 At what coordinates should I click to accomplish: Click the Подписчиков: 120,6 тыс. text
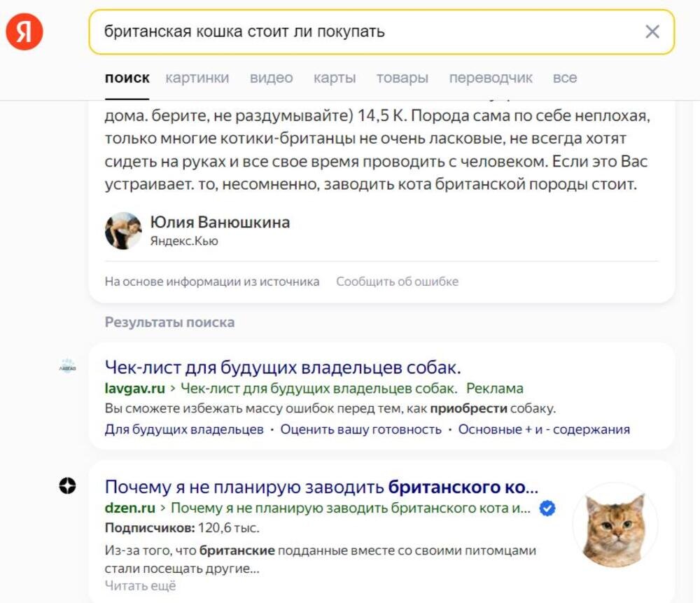(182, 528)
